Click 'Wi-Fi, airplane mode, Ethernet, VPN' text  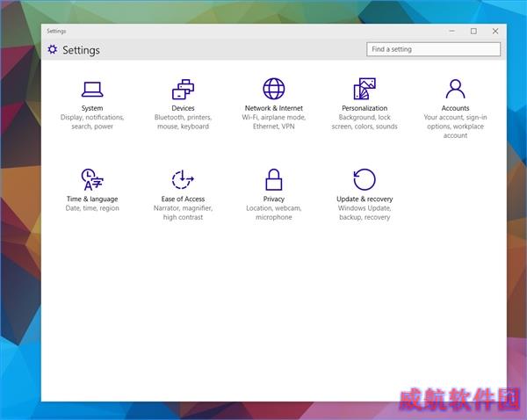[x=273, y=122]
